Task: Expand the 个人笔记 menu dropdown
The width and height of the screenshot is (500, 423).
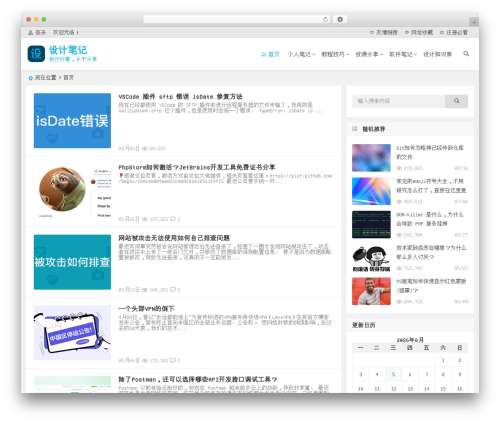Action: [301, 54]
